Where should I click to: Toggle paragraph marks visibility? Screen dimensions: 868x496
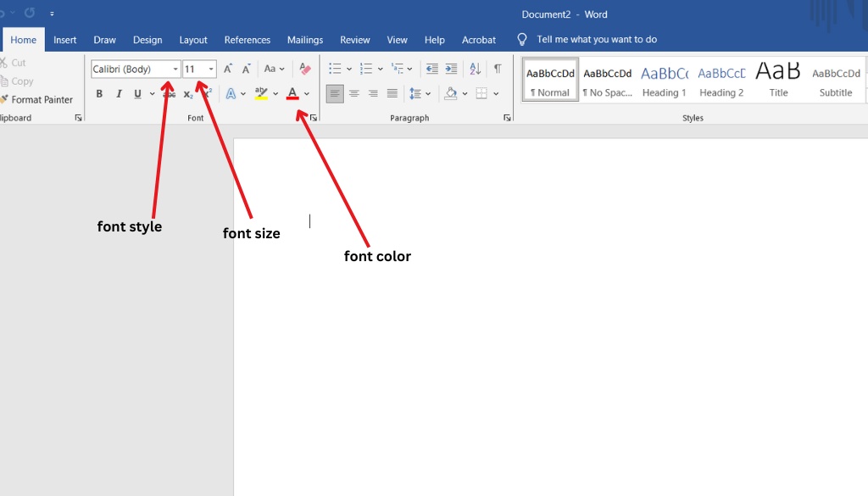(x=498, y=69)
